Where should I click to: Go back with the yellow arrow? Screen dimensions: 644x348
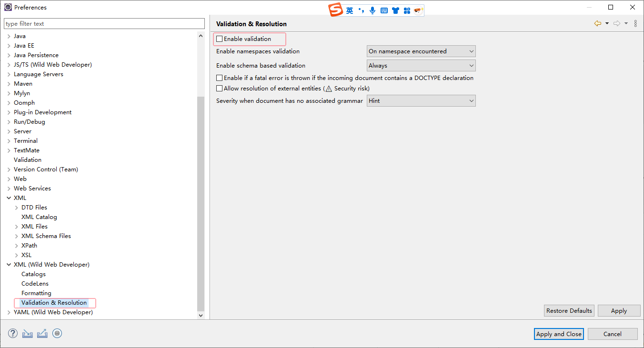[x=598, y=23]
